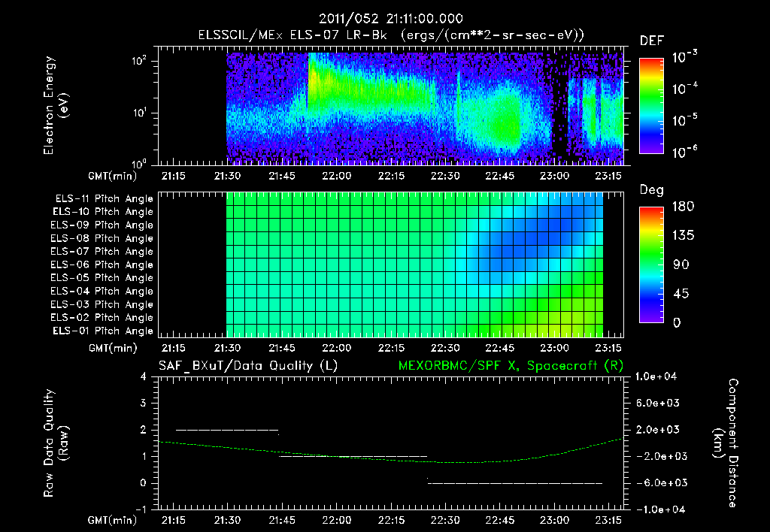This screenshot has width=770, height=532.
Task: Select the ELS-06 Pitch Angle row label
Action: [x=102, y=264]
